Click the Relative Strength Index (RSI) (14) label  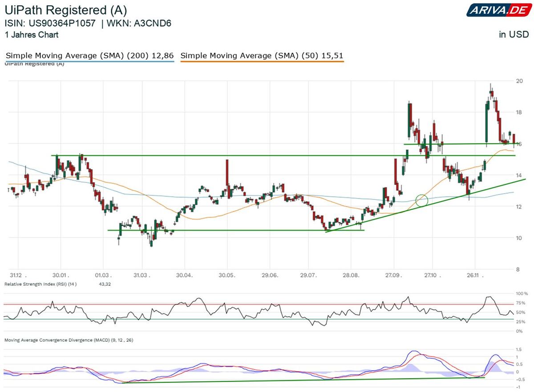(x=40, y=284)
